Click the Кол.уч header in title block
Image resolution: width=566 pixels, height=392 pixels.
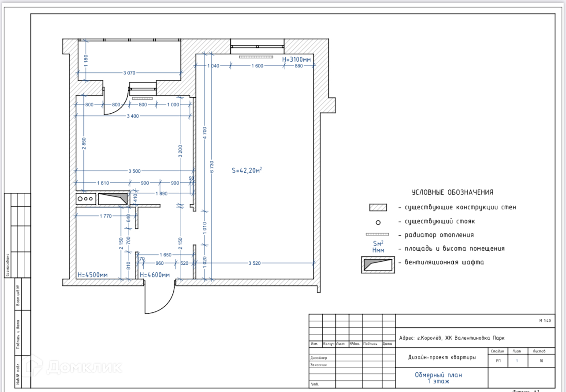[329, 344]
